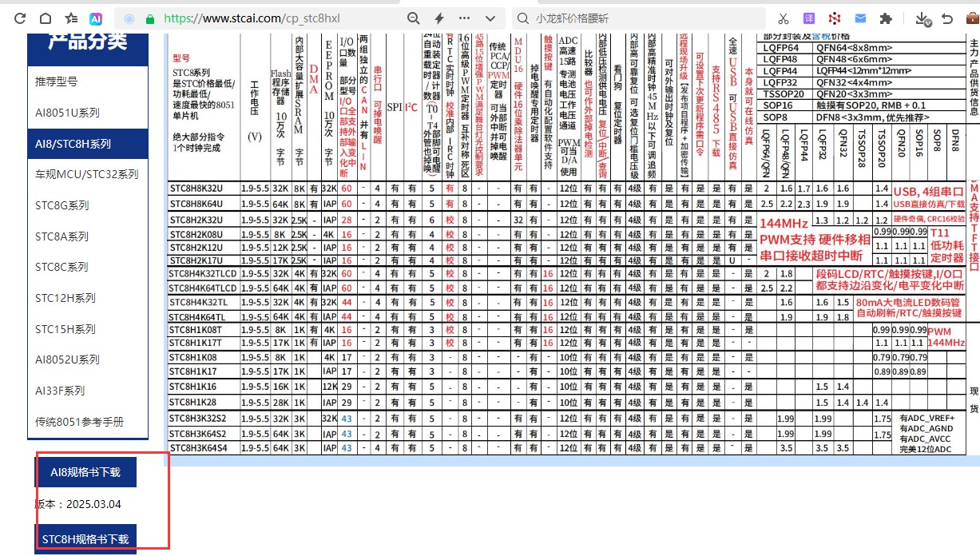Open the three-dots more options in address bar

click(x=465, y=18)
